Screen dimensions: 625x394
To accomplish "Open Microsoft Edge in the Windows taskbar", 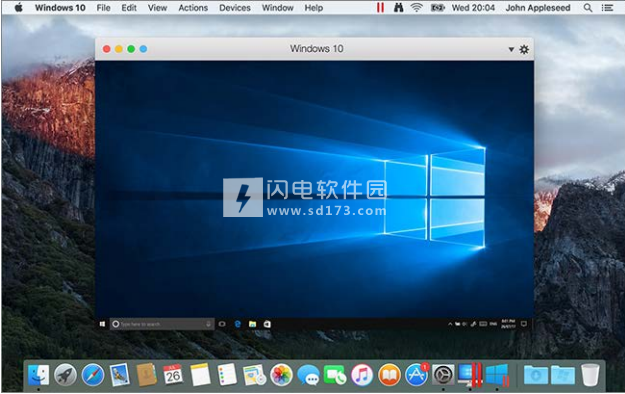I will 238,324.
